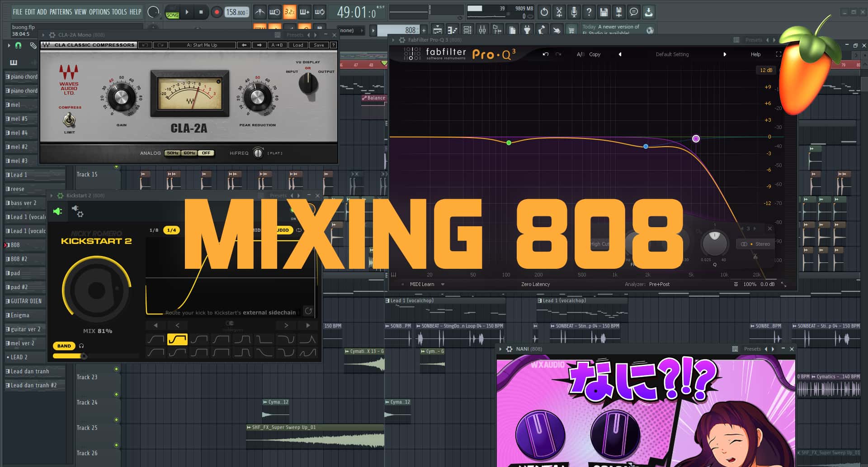Click the headphones listen icon next to BAND

click(81, 346)
